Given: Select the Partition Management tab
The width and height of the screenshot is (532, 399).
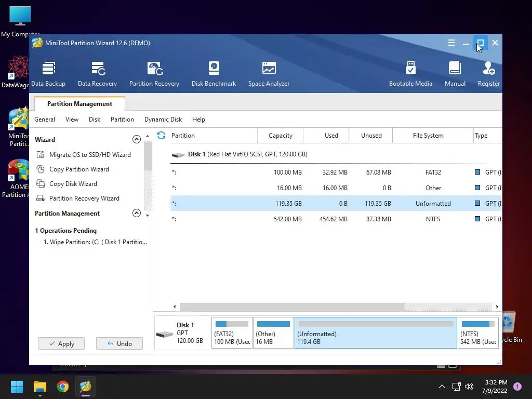Looking at the screenshot, I should (79, 104).
